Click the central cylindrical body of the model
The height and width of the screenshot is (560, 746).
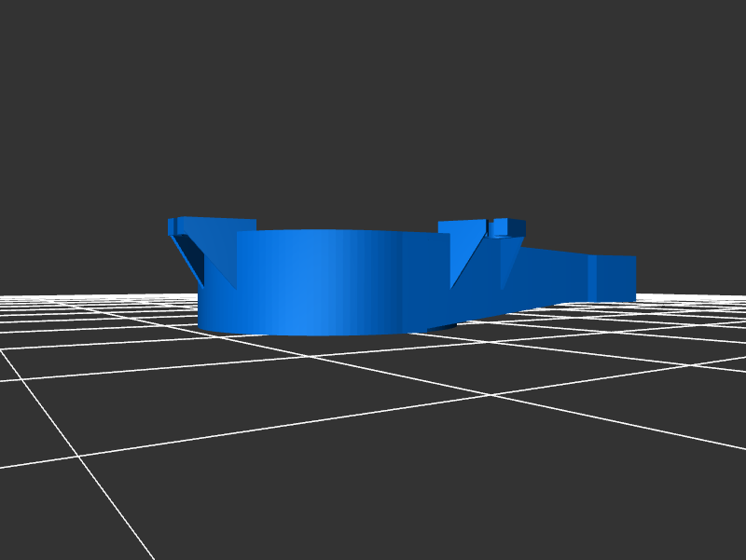317,284
